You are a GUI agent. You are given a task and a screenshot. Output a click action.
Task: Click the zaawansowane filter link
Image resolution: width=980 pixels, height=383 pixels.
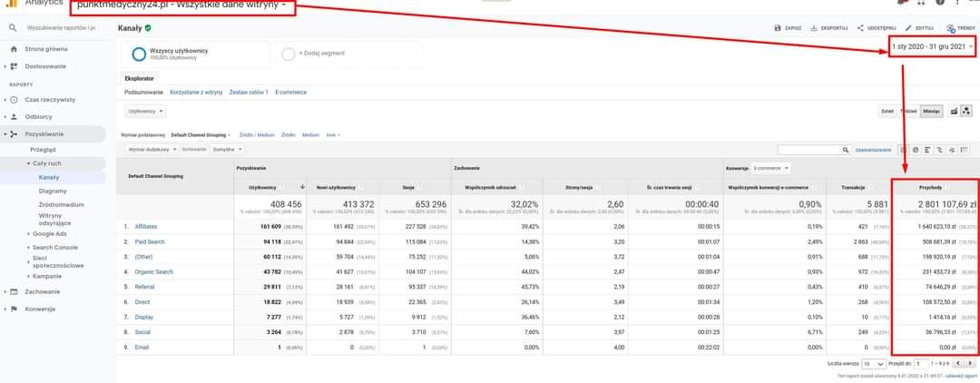pyautogui.click(x=874, y=149)
